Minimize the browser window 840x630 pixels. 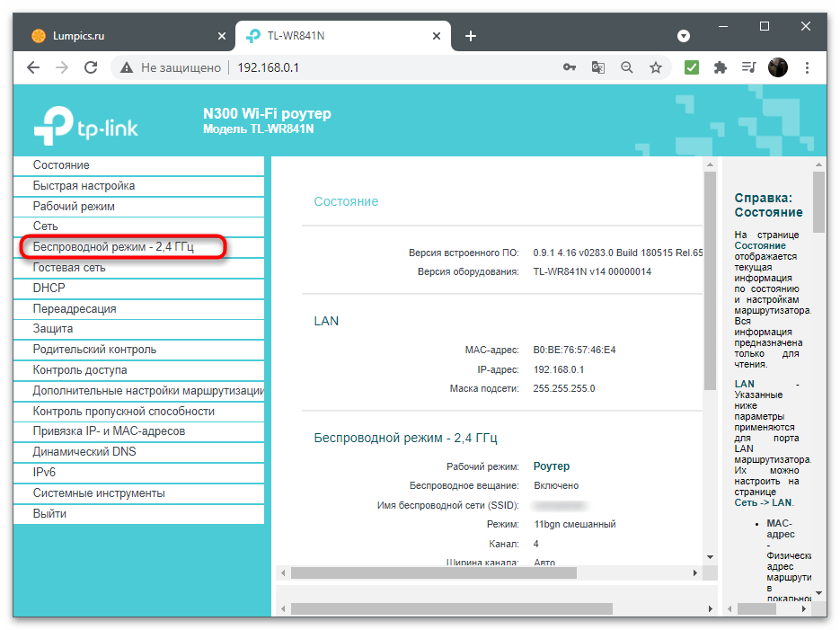click(723, 26)
